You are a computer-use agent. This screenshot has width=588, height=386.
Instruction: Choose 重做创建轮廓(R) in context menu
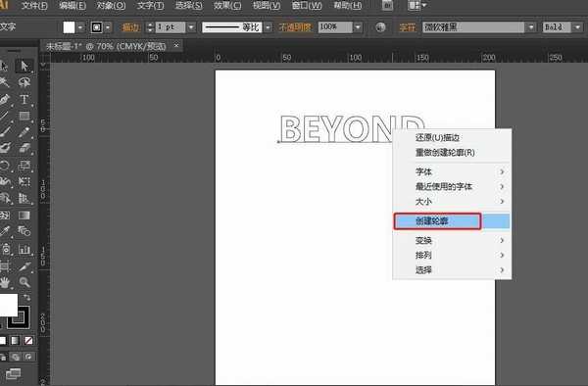click(452, 153)
